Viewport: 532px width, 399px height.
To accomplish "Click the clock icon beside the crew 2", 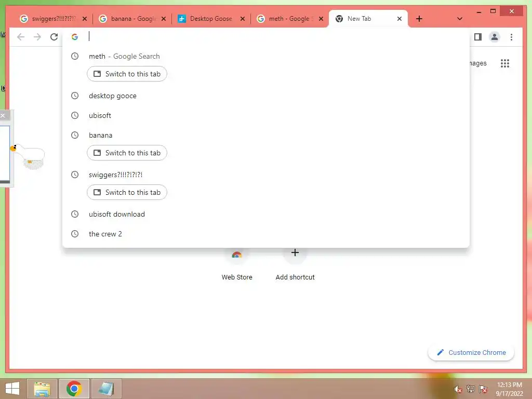I will (x=75, y=234).
